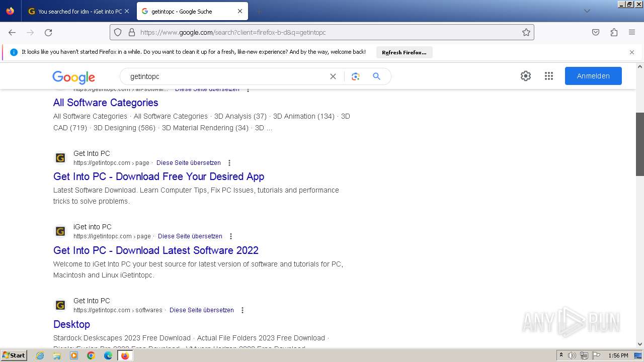
Task: Translate the getintopc.com softwares result
Action: click(x=202, y=310)
